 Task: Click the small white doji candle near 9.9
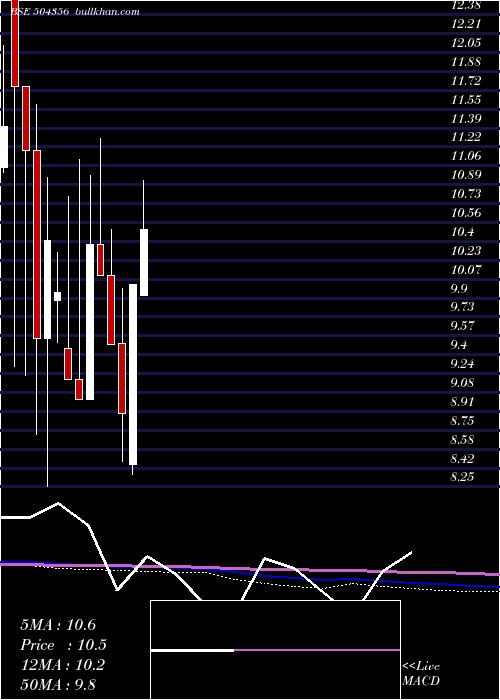[x=58, y=296]
